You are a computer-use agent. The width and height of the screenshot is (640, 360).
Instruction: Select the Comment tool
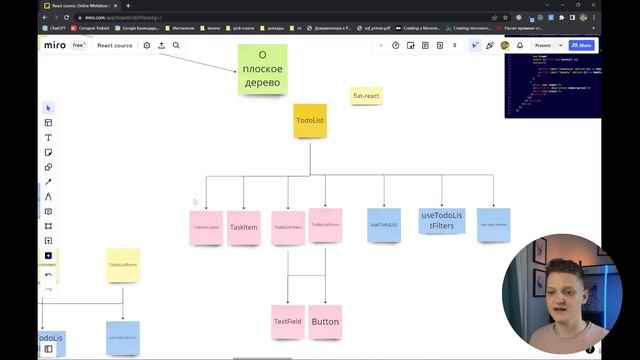48,211
